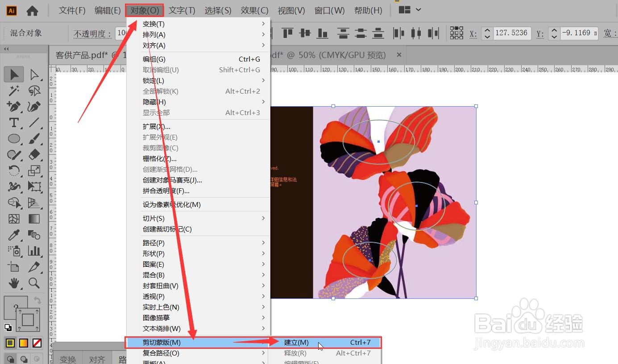618x364 pixels.
Task: Select the Hand tool
Action: [14, 283]
